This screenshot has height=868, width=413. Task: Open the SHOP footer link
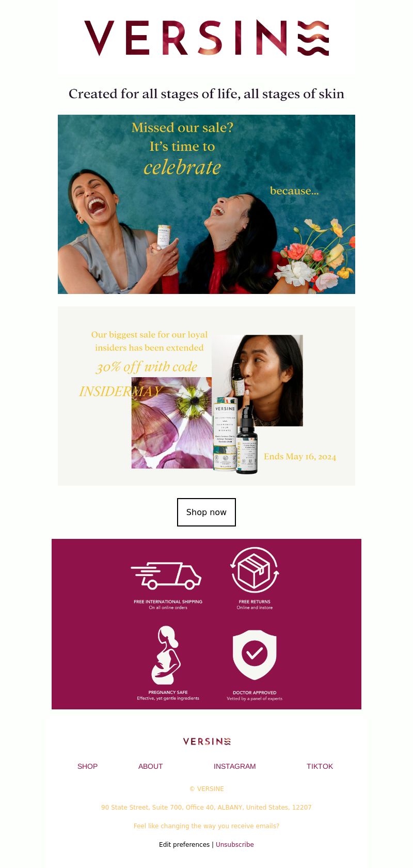pyautogui.click(x=87, y=766)
